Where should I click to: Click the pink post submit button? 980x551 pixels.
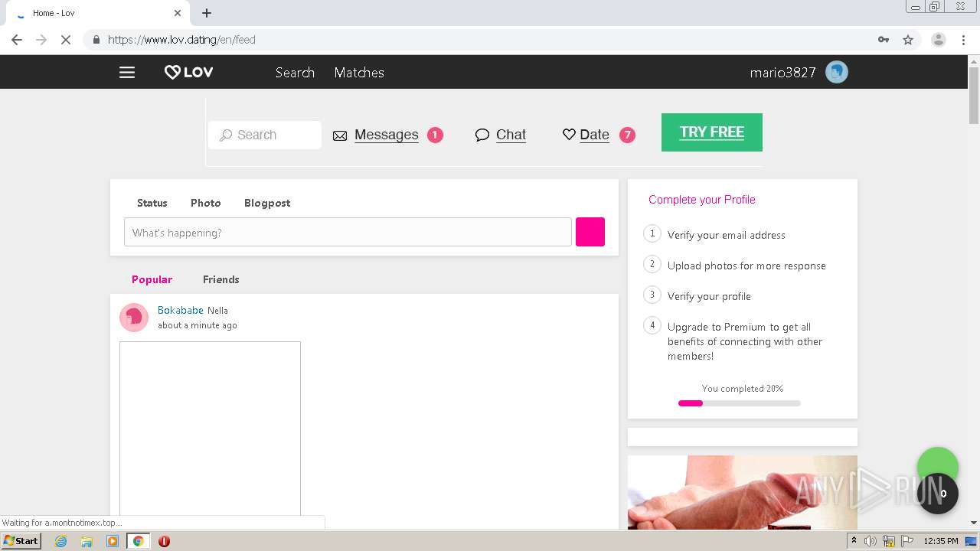(590, 232)
